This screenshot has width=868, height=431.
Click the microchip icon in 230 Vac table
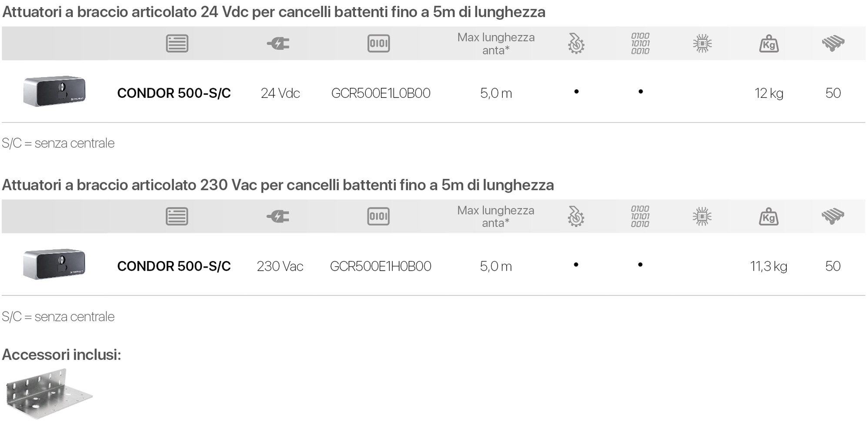click(702, 216)
